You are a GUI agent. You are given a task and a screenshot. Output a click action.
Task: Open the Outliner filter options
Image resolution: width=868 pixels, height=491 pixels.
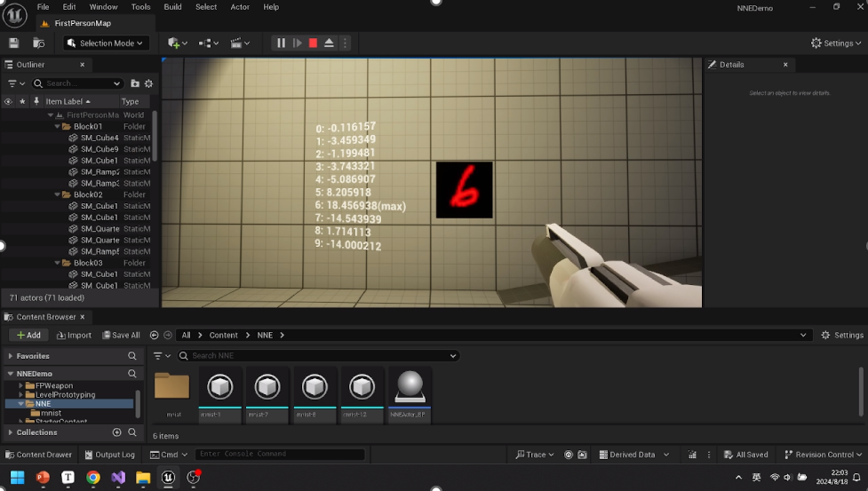[x=15, y=83]
